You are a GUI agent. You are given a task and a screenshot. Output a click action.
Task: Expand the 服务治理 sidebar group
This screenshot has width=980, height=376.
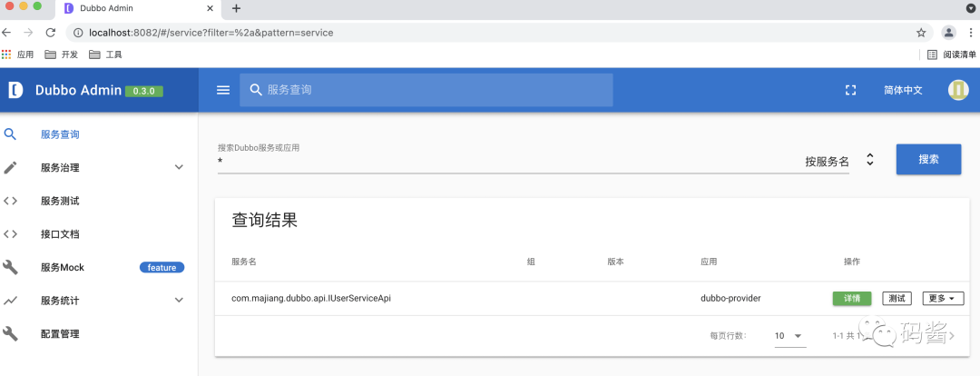point(179,167)
